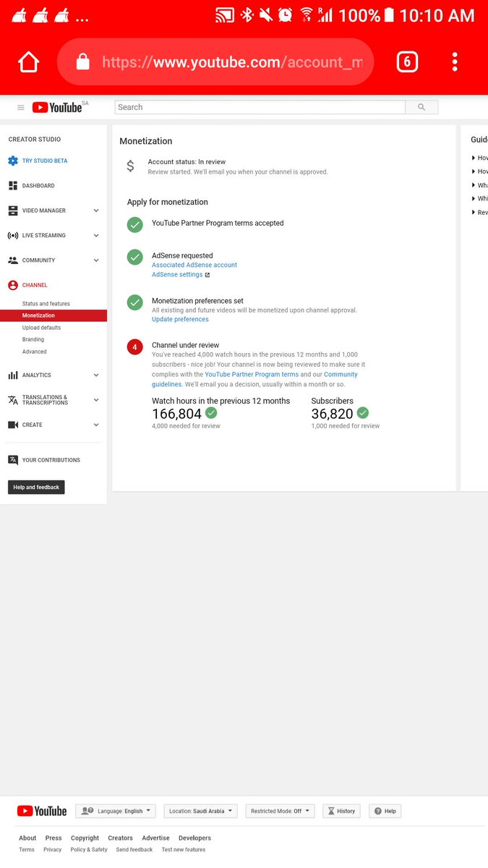This screenshot has width=488, height=868.
Task: Expand Create chevron
Action: (x=96, y=425)
